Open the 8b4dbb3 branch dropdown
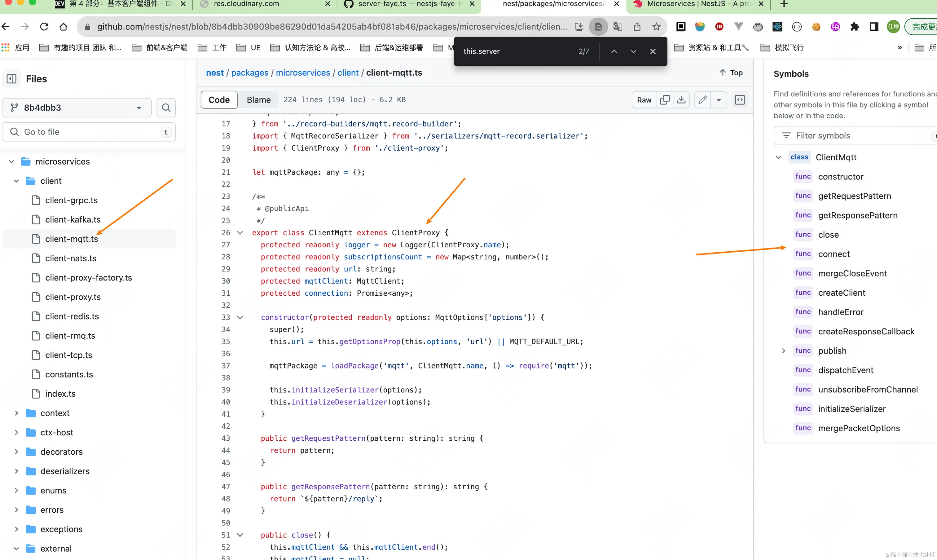 tap(77, 108)
